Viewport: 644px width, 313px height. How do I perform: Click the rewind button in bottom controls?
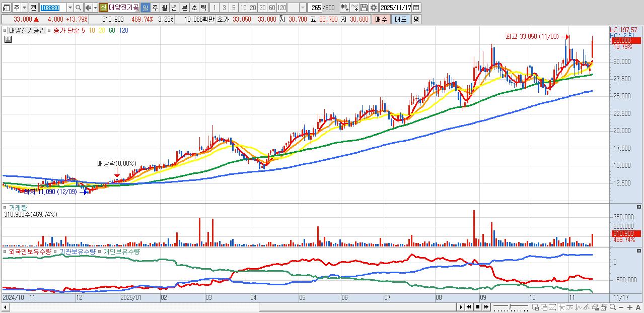coord(469,307)
